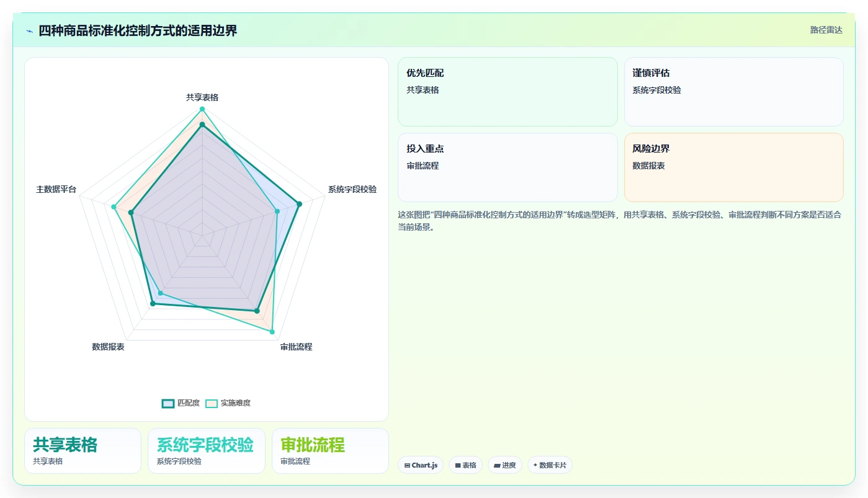Click the 路径雷达 label in header

pos(826,30)
